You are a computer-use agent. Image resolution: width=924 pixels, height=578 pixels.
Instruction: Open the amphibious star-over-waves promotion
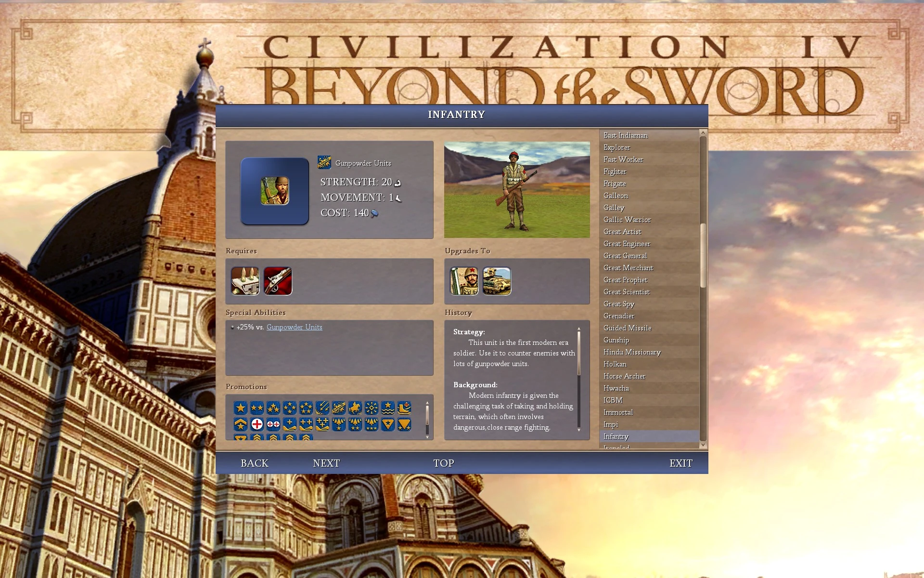[388, 408]
